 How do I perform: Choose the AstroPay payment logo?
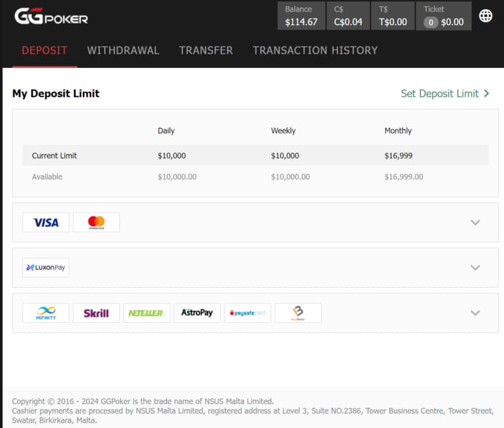197,313
